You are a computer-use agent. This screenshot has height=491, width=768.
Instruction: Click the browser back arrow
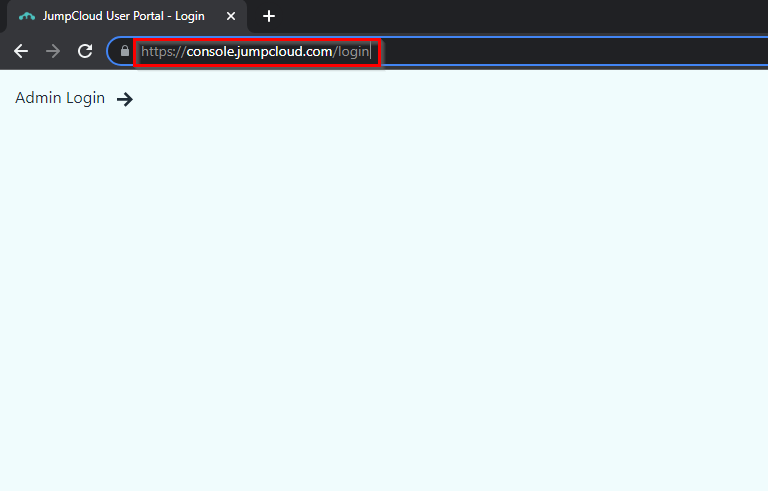[21, 51]
